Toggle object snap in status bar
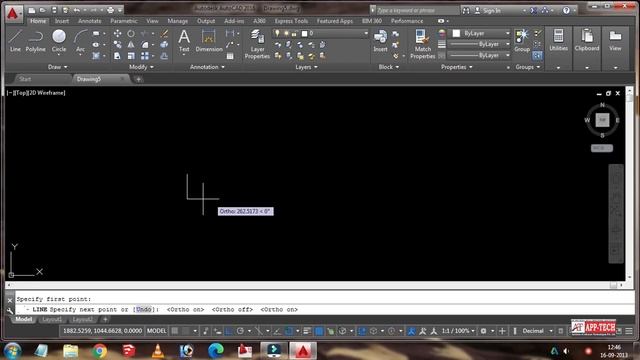The width and height of the screenshot is (640, 360). coord(289,331)
